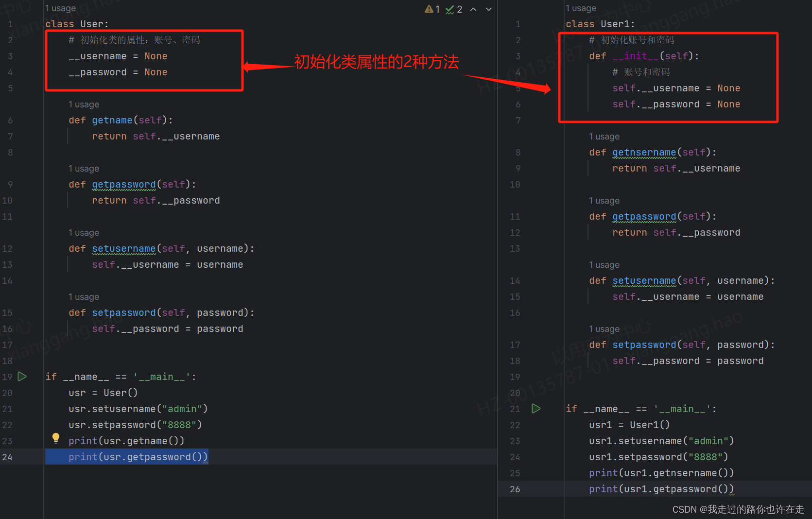Click 'def getnsername(self):' method definition
Viewport: 812px width, 519px height.
(x=653, y=152)
